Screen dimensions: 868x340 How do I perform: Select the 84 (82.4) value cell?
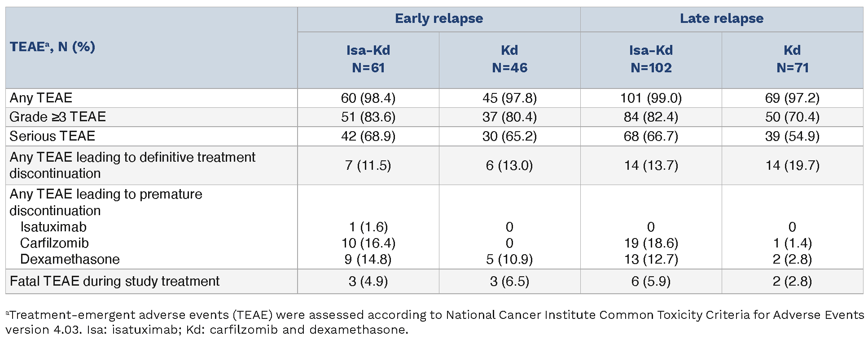[651, 117]
